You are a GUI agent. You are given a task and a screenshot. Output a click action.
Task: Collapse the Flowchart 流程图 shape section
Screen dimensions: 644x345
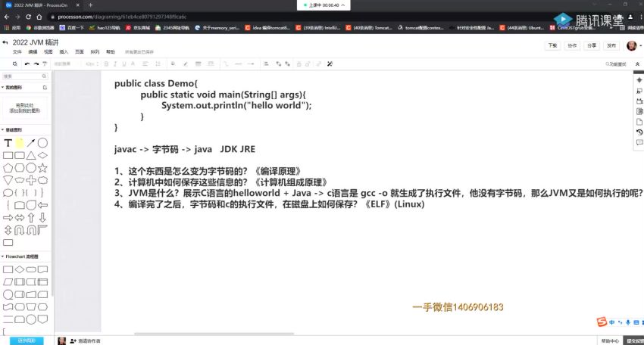click(3, 256)
